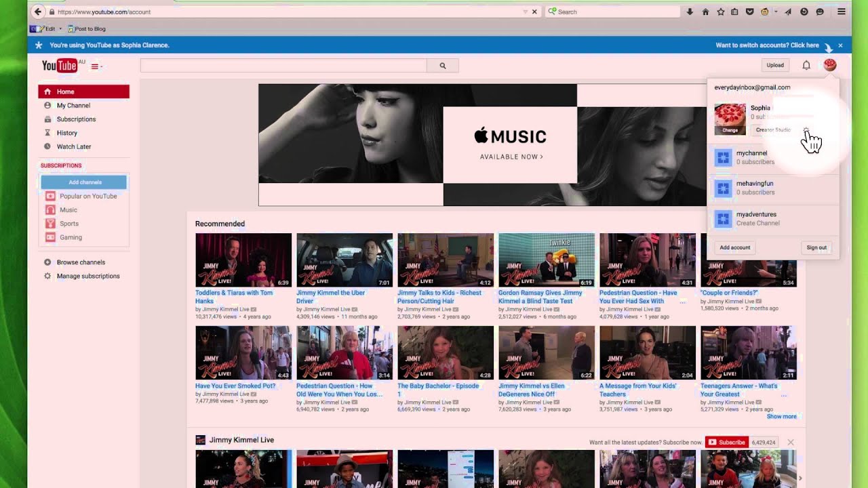Click the Gaming channel icon

50,237
